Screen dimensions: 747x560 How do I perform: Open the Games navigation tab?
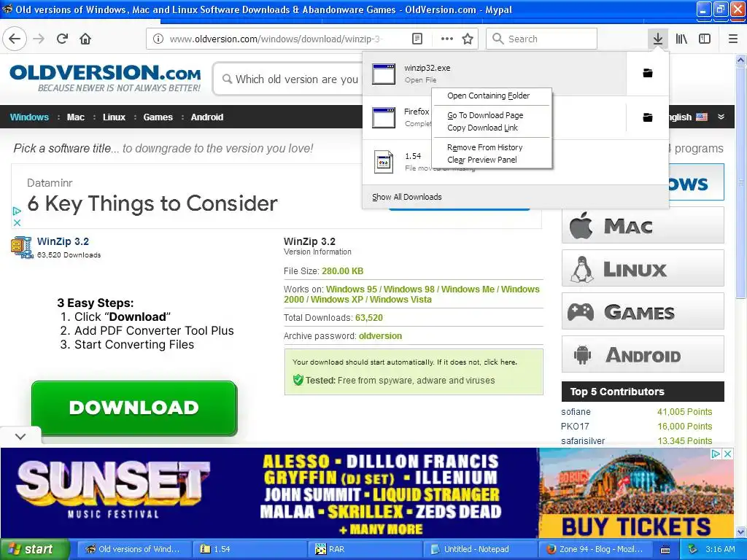coord(158,117)
